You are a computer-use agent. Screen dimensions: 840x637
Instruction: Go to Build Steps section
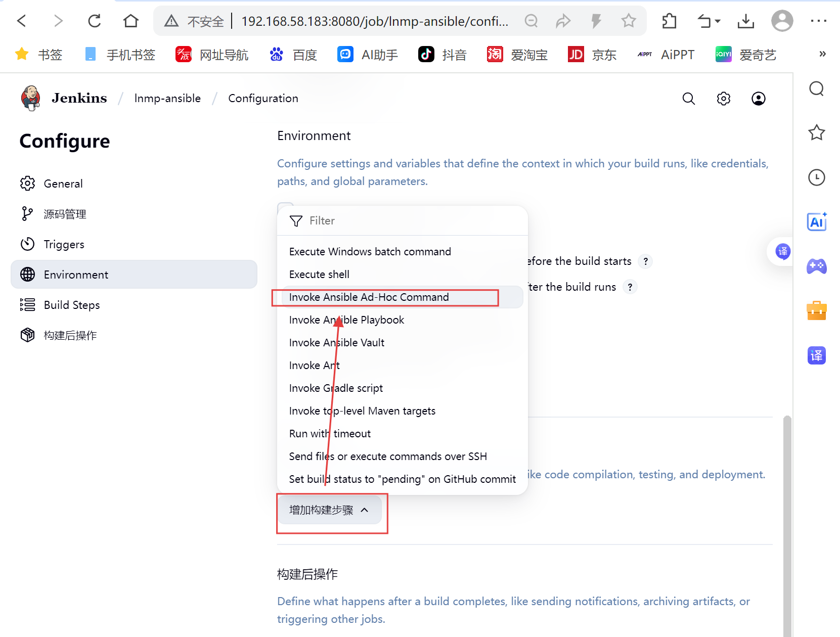134,305
